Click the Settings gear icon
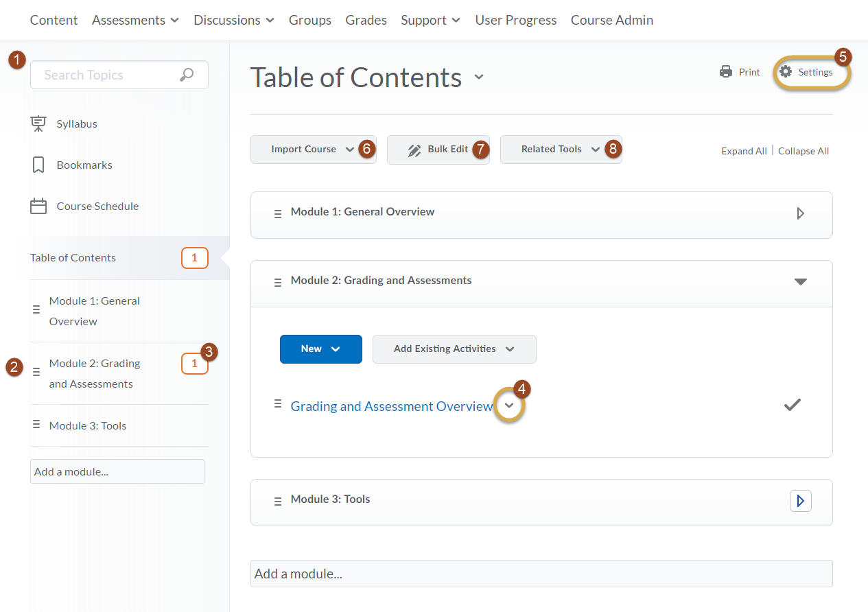The height and width of the screenshot is (612, 868). point(786,72)
